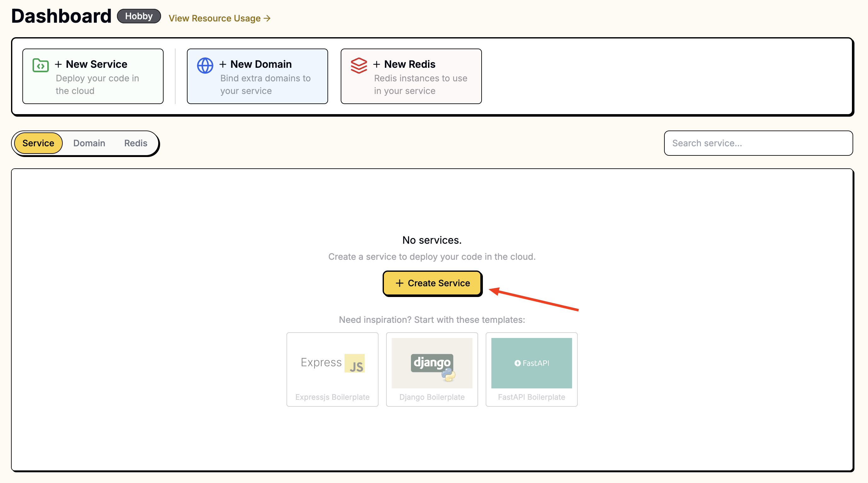Choose the FastAPI Boilerplate template
This screenshot has width=868, height=483.
[531, 370]
